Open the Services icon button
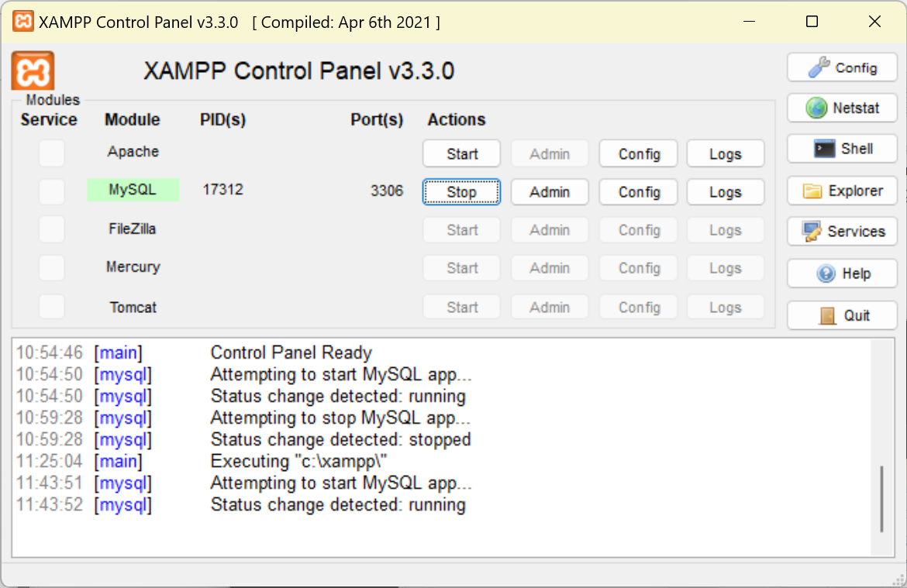The image size is (907, 588). pyautogui.click(x=812, y=232)
